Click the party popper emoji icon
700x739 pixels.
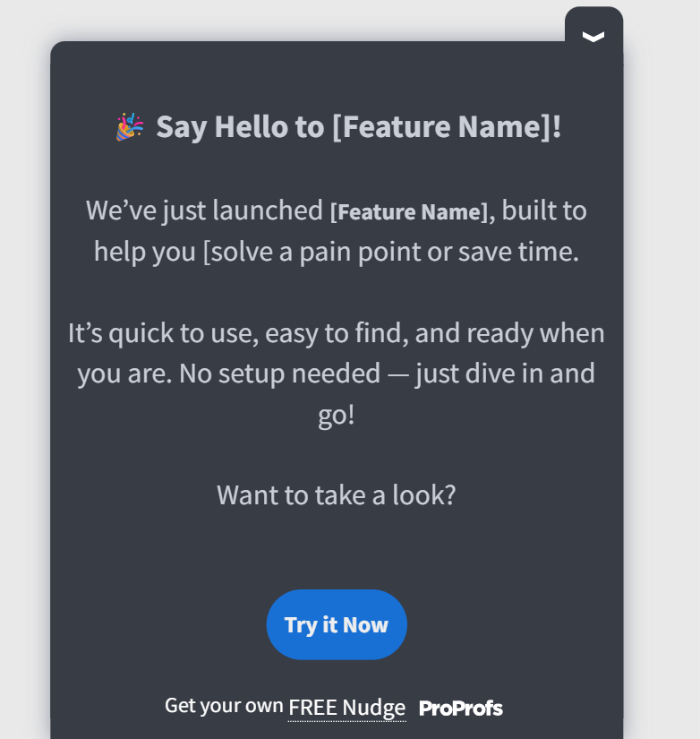pos(130,127)
